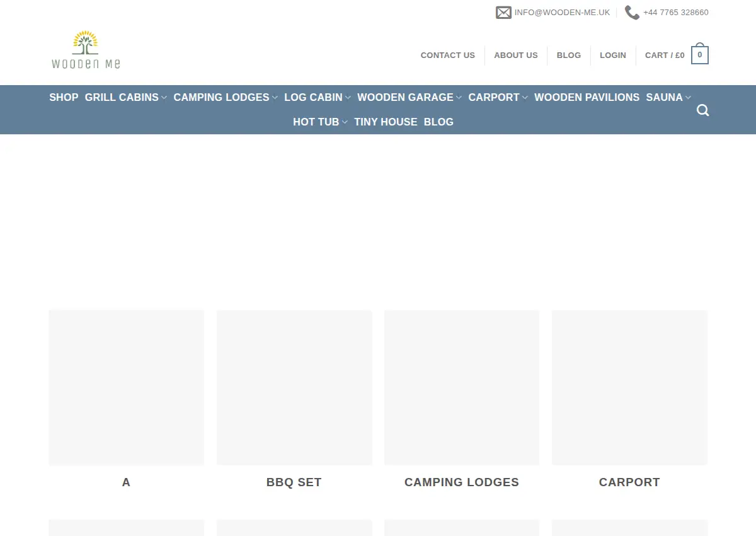Open Blog link in top header
Viewport: 756px width, 536px height.
coord(568,55)
